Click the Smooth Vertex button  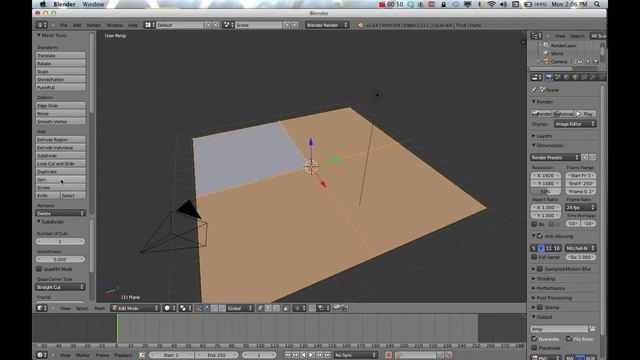tap(60, 122)
